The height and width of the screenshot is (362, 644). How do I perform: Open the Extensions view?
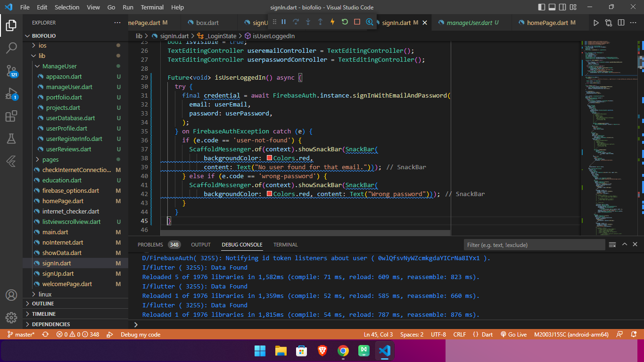pos(11,116)
